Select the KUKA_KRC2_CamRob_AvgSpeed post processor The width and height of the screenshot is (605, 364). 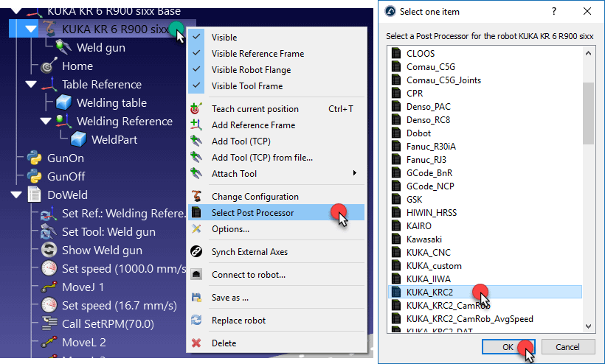tap(469, 319)
